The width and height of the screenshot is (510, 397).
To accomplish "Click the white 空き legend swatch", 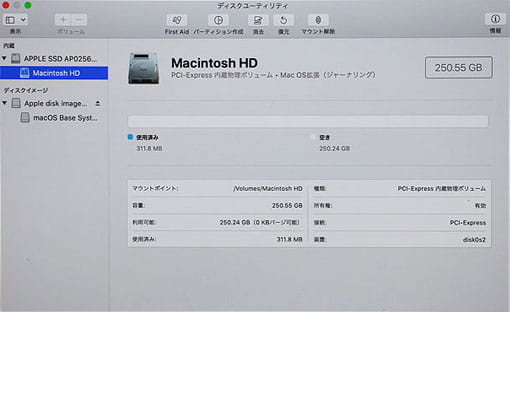I will (313, 137).
